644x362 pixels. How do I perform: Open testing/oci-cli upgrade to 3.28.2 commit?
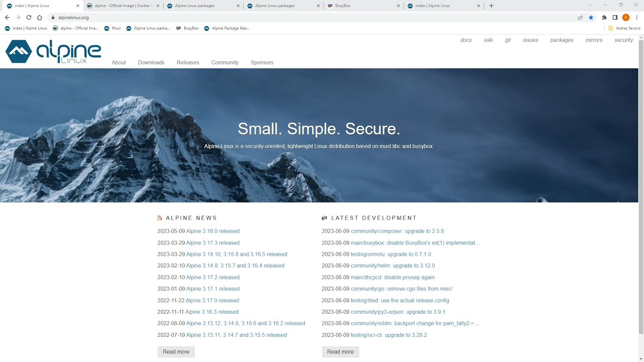(x=389, y=335)
